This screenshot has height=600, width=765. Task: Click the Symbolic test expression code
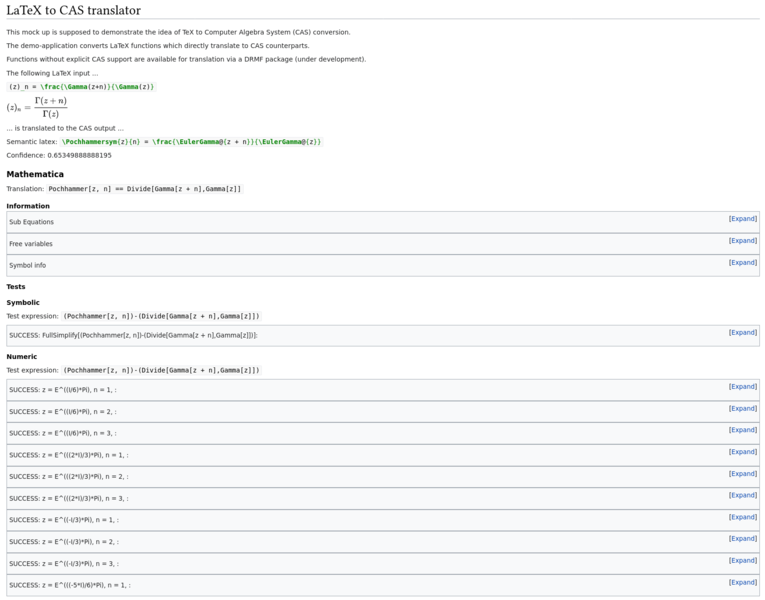(x=161, y=316)
